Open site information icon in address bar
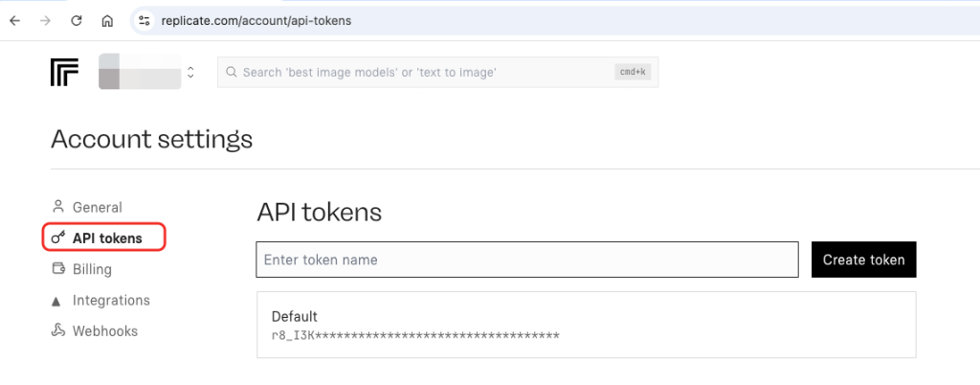The image size is (980, 385). coord(145,20)
